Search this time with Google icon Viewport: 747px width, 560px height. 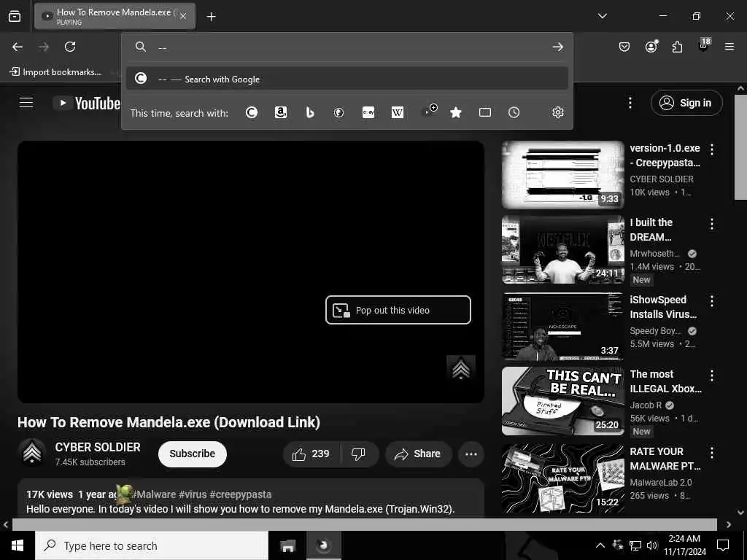click(252, 112)
